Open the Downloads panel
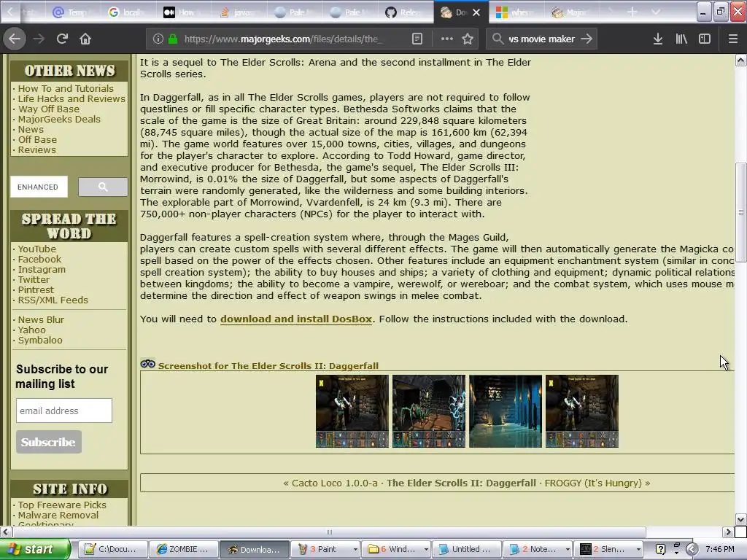 657,39
